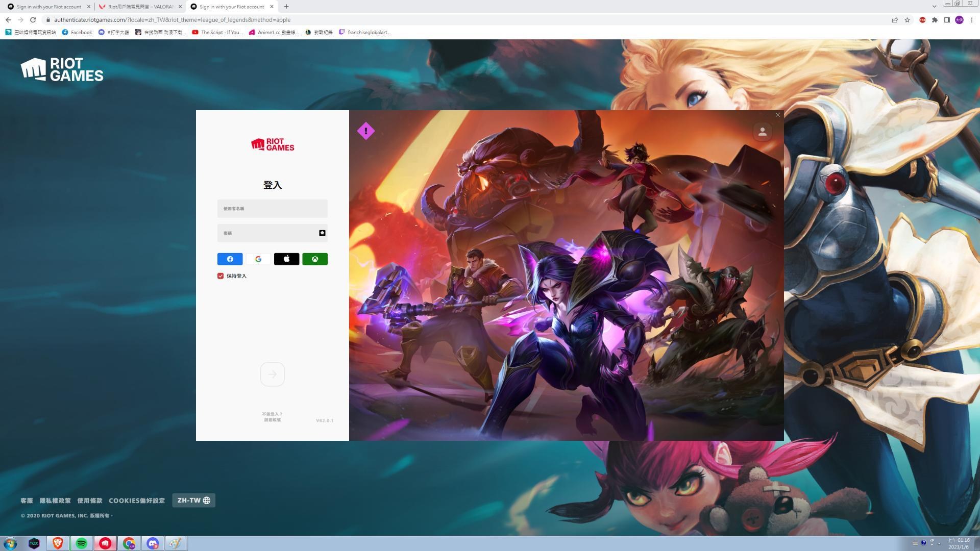This screenshot has width=980, height=551.
Task: Bookmark this page with the star icon
Action: tap(907, 20)
